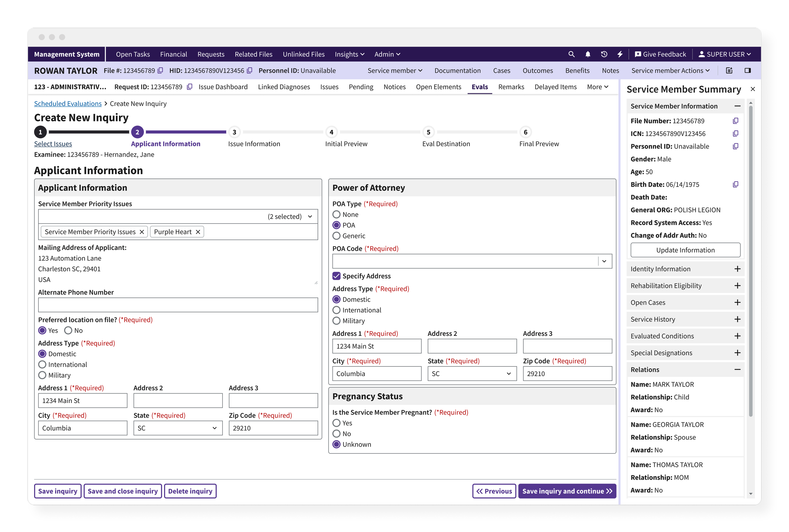Open the notes document icon in header

(729, 71)
